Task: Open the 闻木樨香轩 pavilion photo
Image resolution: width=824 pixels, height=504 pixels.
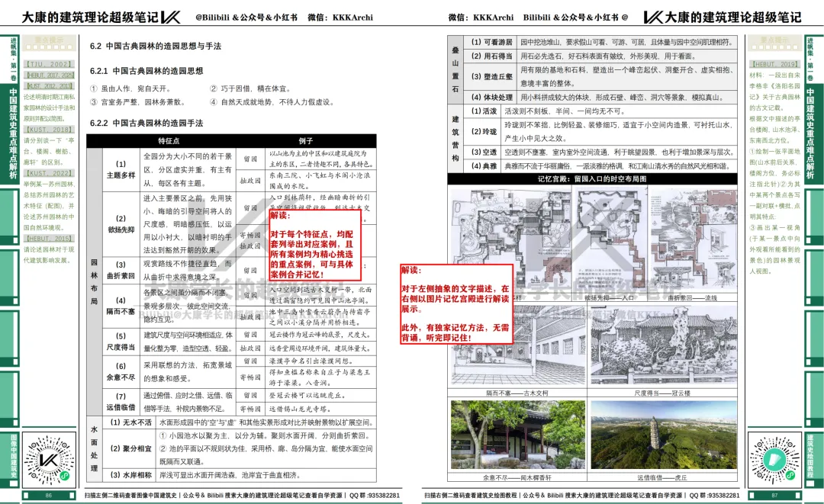Action: (517, 435)
